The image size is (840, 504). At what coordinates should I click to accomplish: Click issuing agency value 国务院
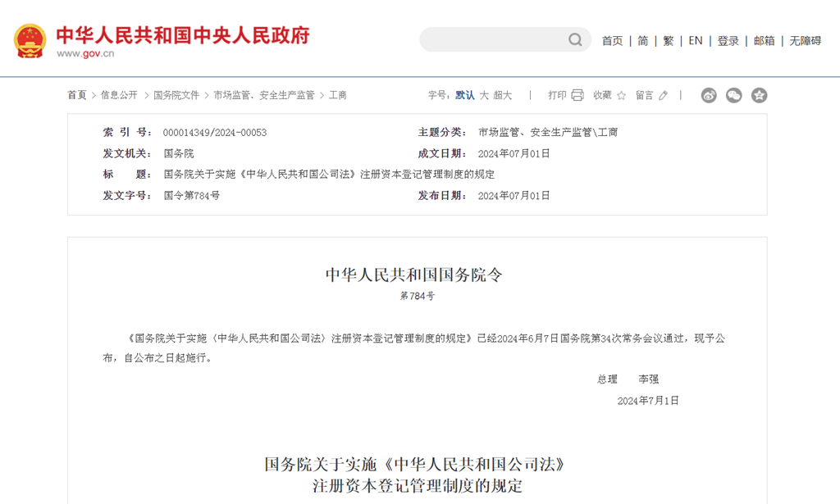coord(178,153)
